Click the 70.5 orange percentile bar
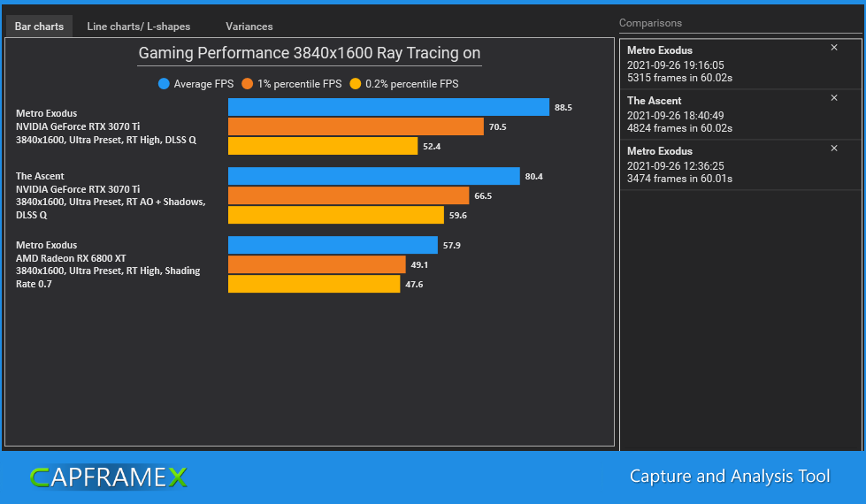The width and height of the screenshot is (866, 504). point(356,126)
